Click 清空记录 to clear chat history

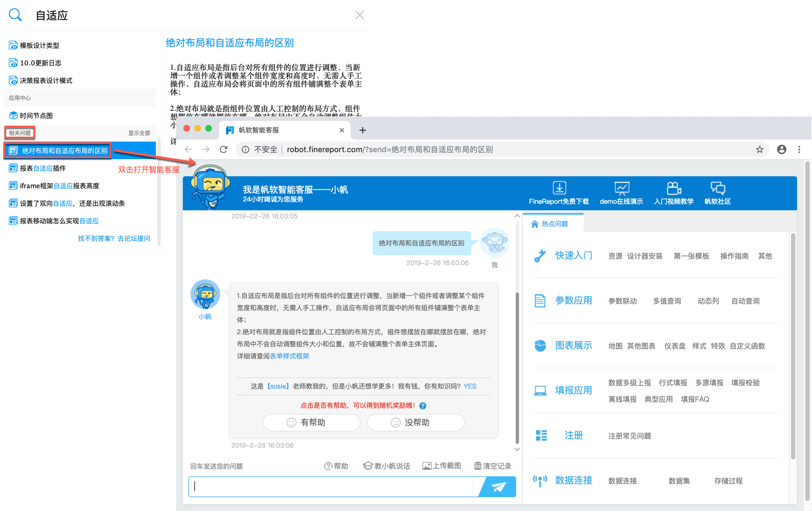(x=492, y=466)
